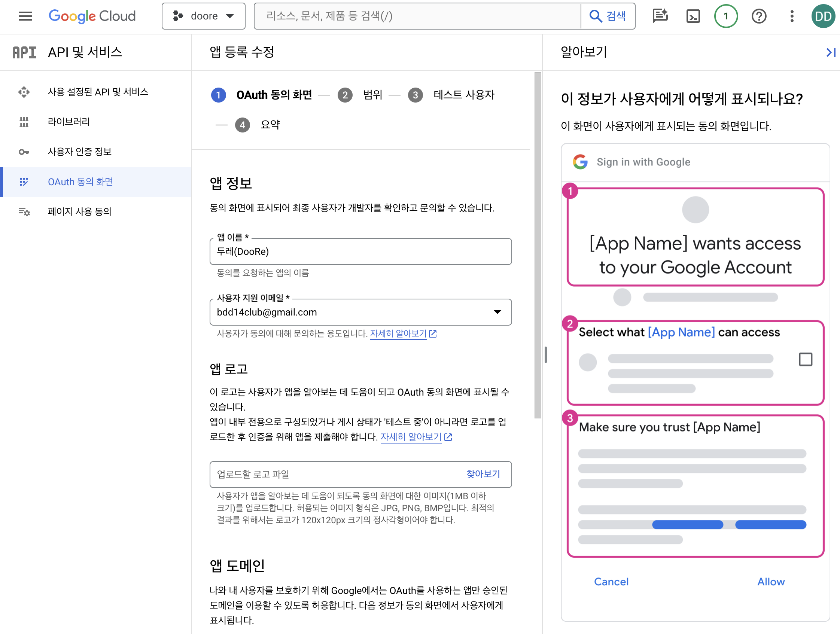Open Gemini AI chat assistant icon
Screen dimensions: 840x634
pyautogui.click(x=660, y=16)
